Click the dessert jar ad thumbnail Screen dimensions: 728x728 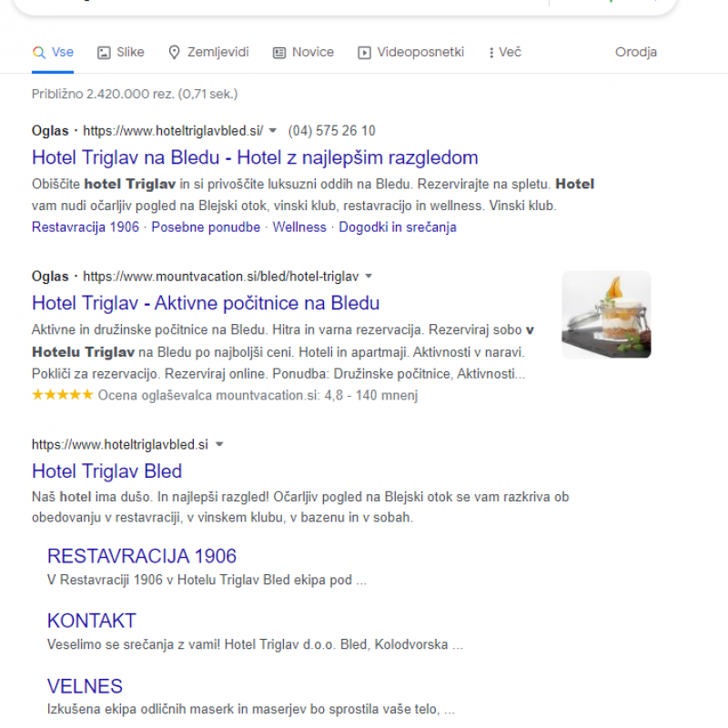(606, 314)
